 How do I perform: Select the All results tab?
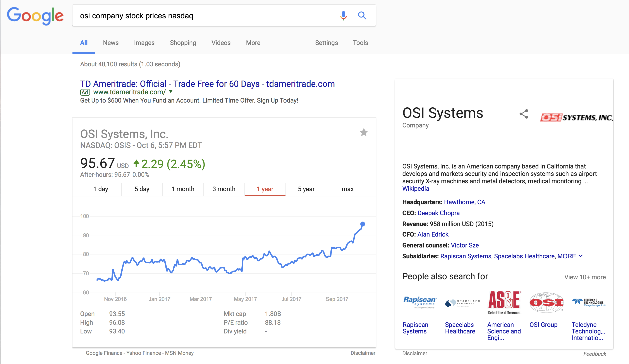84,43
